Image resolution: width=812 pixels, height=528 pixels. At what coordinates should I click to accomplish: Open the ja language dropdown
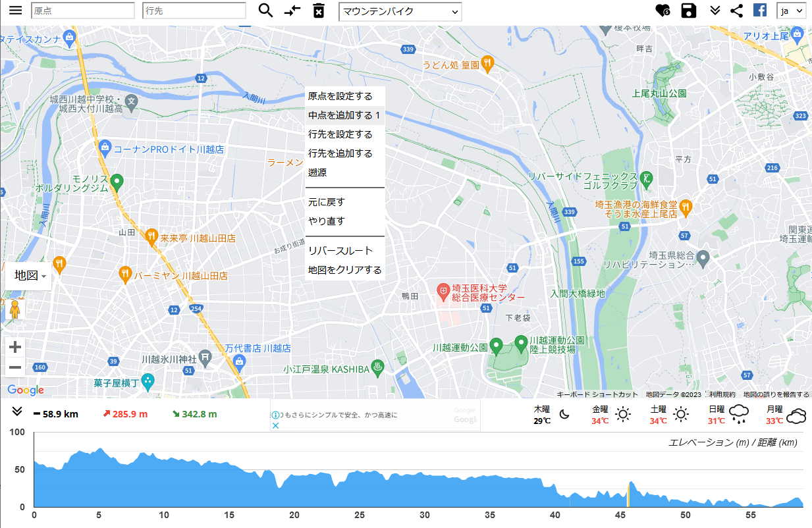tap(791, 11)
